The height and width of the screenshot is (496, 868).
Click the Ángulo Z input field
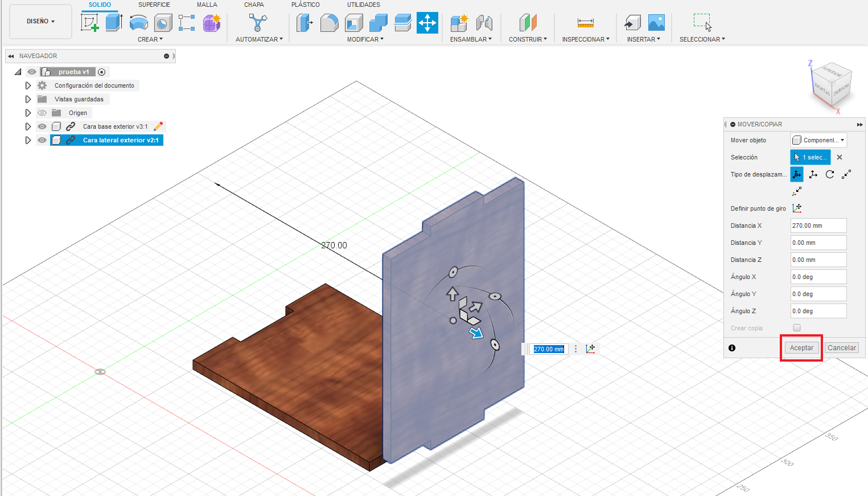point(818,311)
